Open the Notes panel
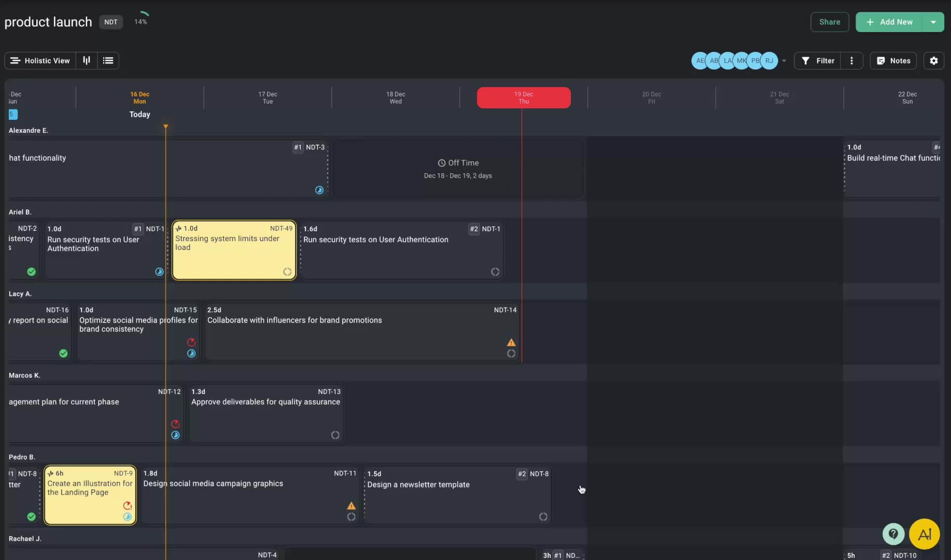This screenshot has width=951, height=560. [893, 61]
